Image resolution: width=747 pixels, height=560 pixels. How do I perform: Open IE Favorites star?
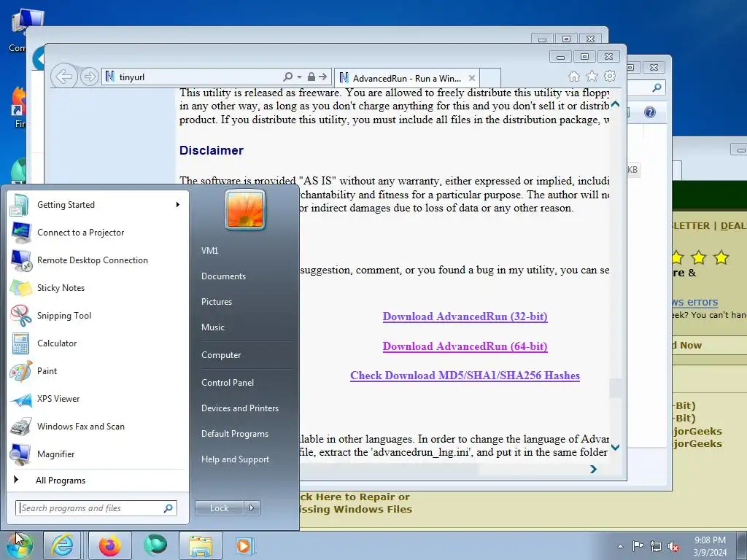pyautogui.click(x=592, y=76)
